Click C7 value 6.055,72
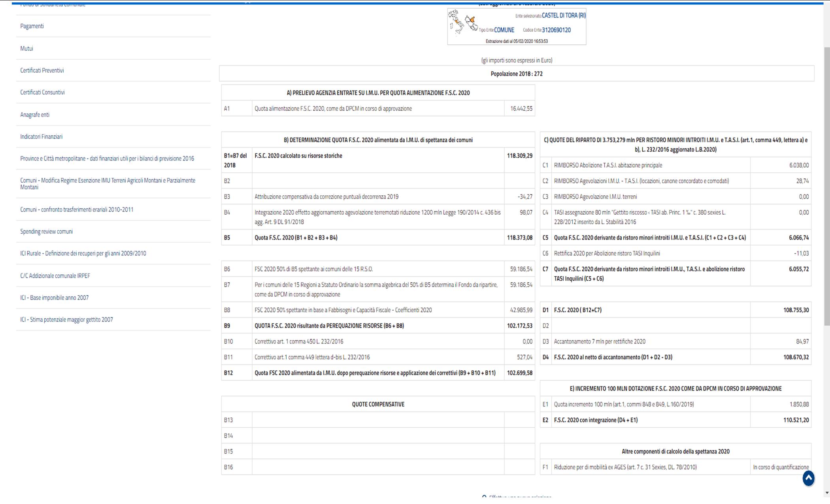Screen dimensions: 830x504 (x=799, y=269)
